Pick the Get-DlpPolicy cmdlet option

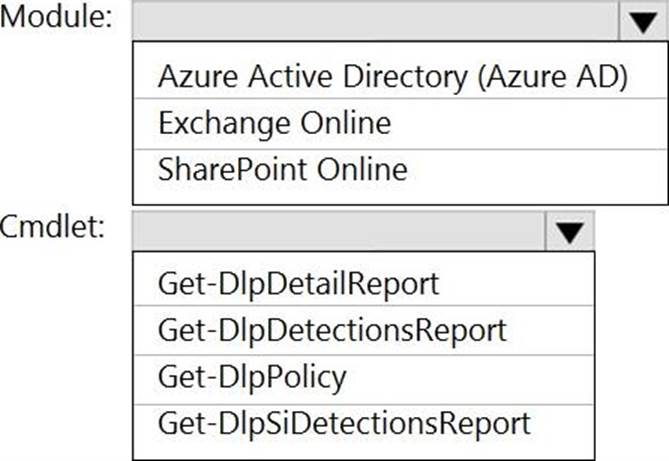point(252,376)
